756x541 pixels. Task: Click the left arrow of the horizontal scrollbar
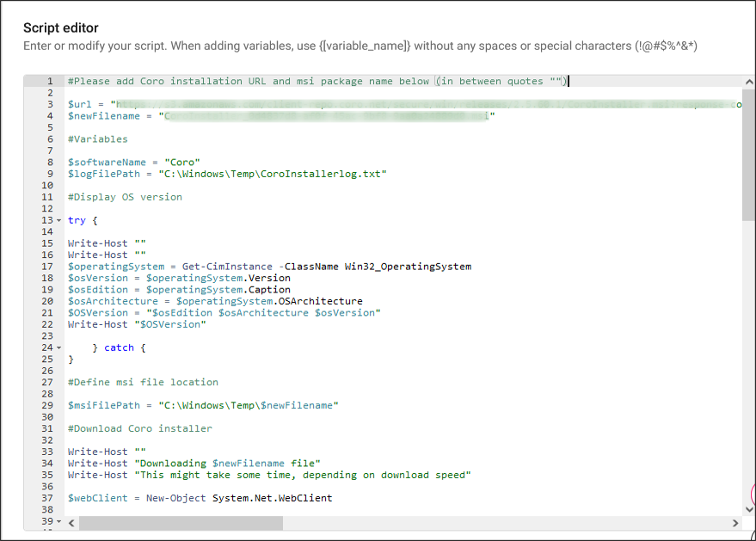(72, 522)
